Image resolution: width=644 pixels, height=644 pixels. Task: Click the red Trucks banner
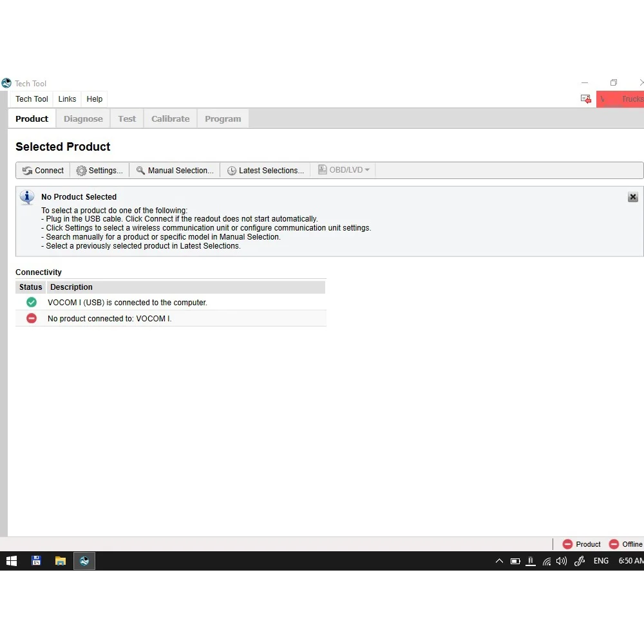coord(620,99)
